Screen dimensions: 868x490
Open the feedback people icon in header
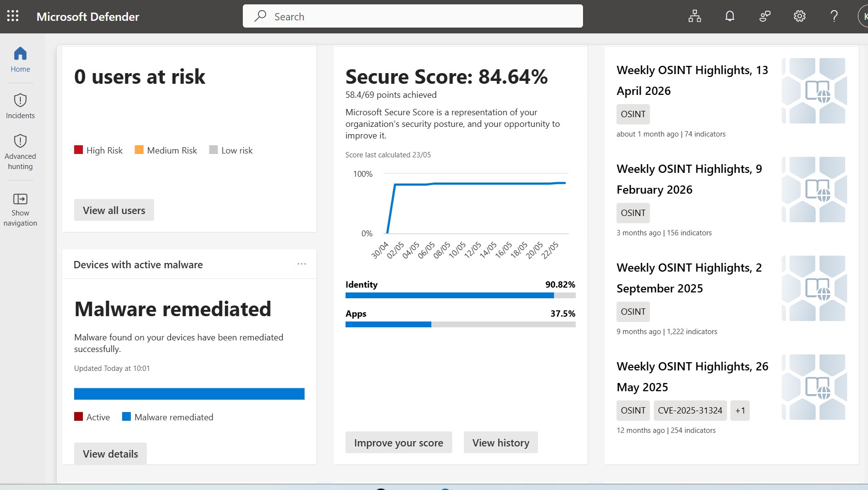click(x=765, y=16)
